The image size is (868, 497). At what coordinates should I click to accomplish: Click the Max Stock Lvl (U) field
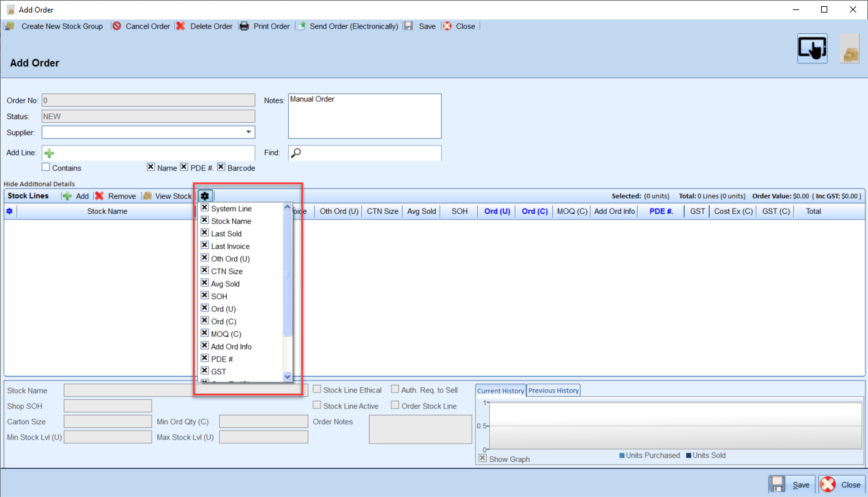pos(264,437)
